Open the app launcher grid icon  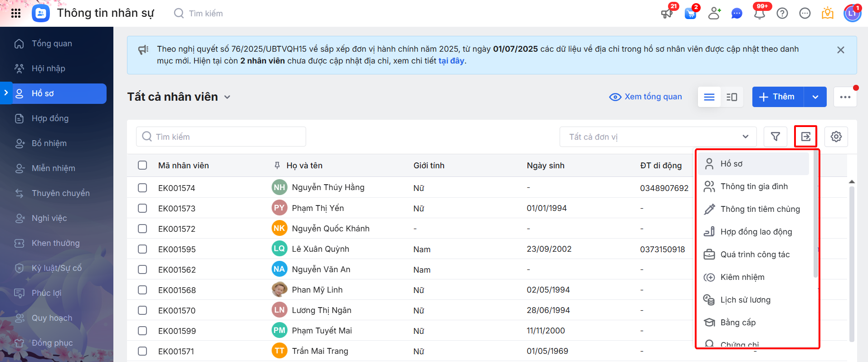(16, 13)
